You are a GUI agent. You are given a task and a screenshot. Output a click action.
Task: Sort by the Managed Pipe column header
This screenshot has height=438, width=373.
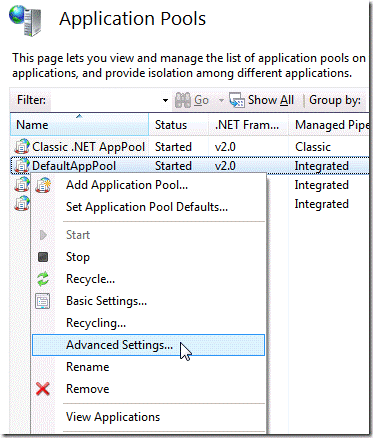pos(329,124)
